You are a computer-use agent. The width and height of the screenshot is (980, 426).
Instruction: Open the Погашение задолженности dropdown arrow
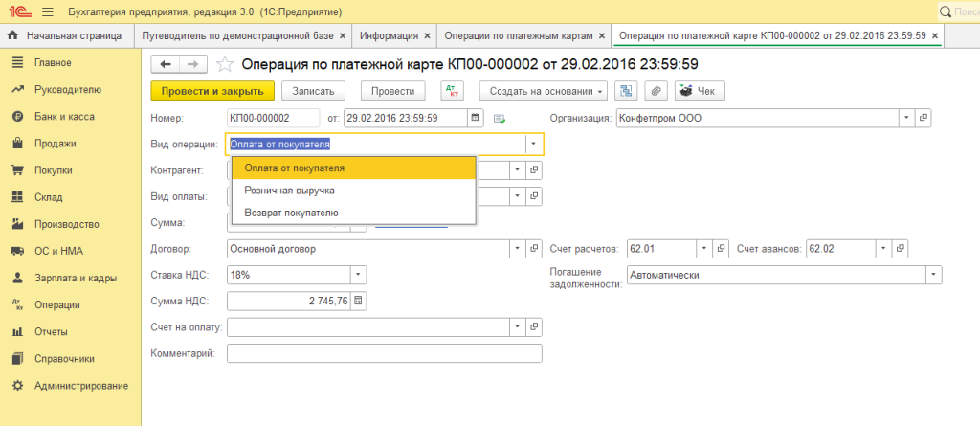pos(933,275)
